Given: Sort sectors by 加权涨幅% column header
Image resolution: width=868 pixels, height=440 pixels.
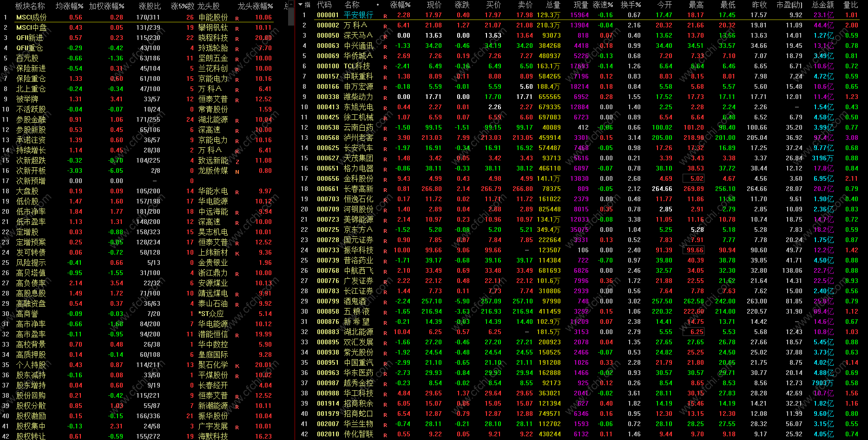Looking at the screenshot, I should (x=106, y=6).
